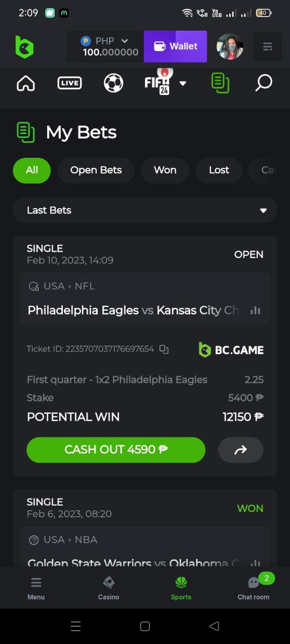The width and height of the screenshot is (290, 644).
Task: Open the Last Bets dropdown
Action: pyautogui.click(x=145, y=210)
